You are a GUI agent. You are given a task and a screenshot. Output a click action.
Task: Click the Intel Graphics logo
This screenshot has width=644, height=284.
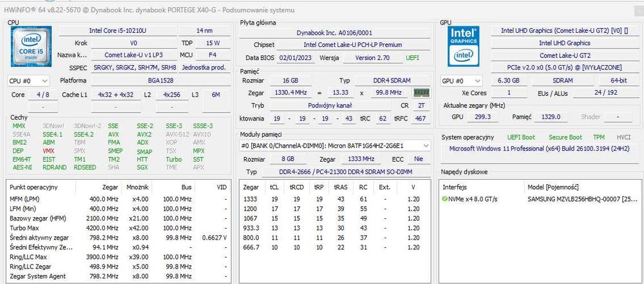pyautogui.click(x=463, y=46)
